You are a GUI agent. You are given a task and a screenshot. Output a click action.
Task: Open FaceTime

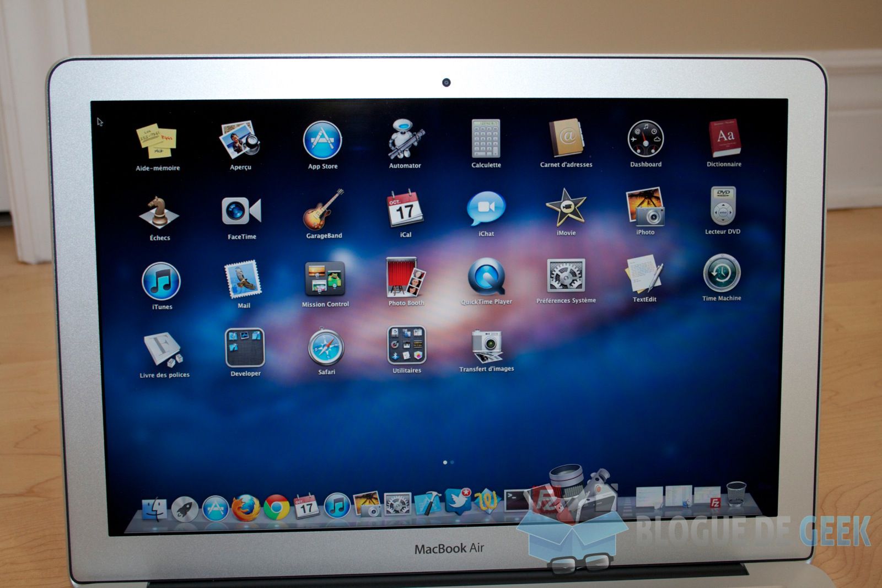(241, 212)
